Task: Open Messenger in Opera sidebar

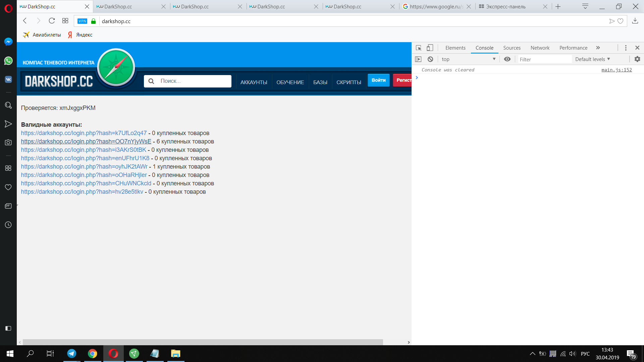Action: pos(8,42)
